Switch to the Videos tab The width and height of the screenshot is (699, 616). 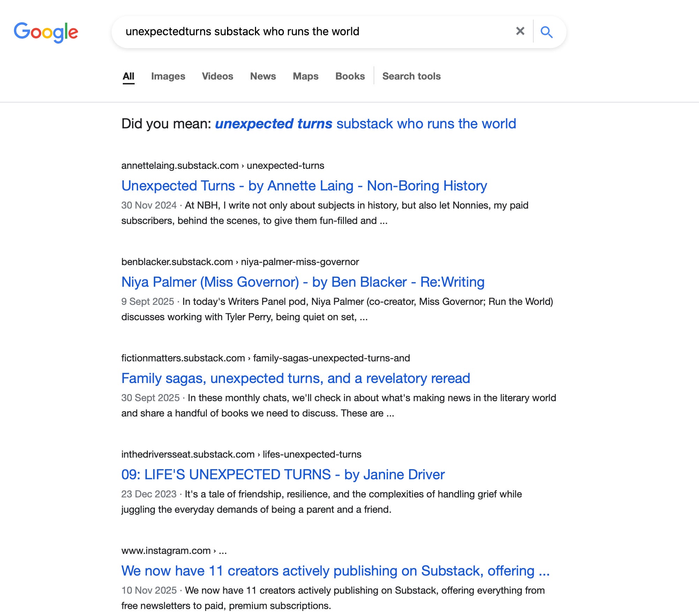[217, 76]
